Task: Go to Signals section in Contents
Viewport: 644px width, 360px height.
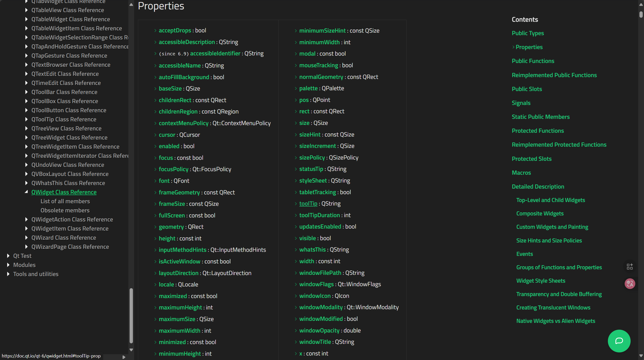Action: [x=521, y=103]
